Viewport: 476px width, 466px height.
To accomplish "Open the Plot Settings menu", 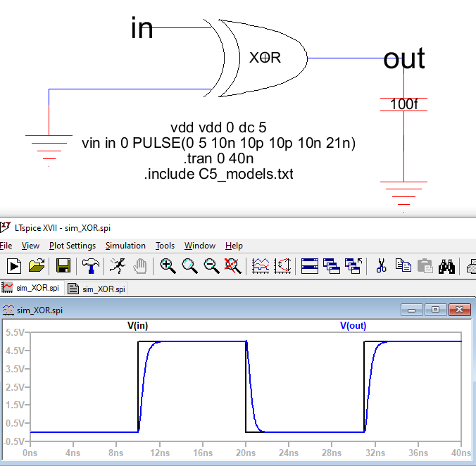I will 72,246.
